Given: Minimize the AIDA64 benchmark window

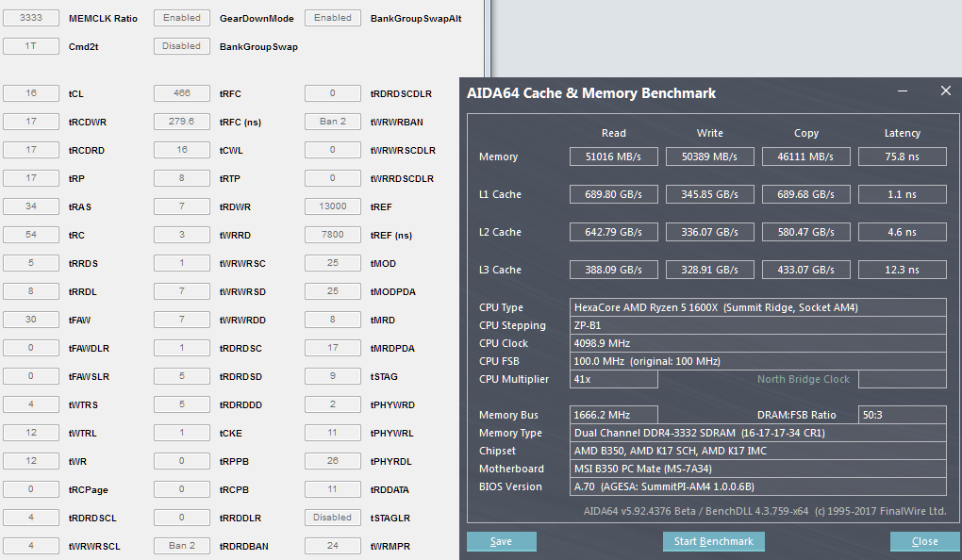Looking at the screenshot, I should [x=903, y=91].
